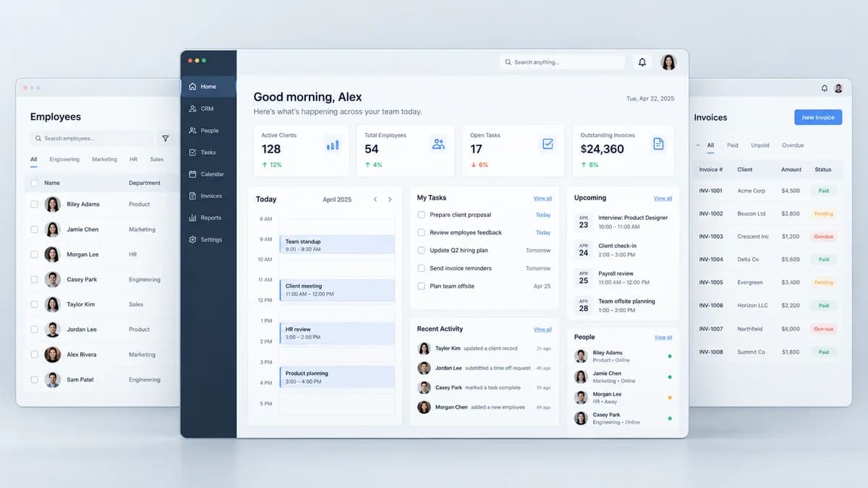Tick the select-all checkbox in Employees header

click(x=34, y=183)
